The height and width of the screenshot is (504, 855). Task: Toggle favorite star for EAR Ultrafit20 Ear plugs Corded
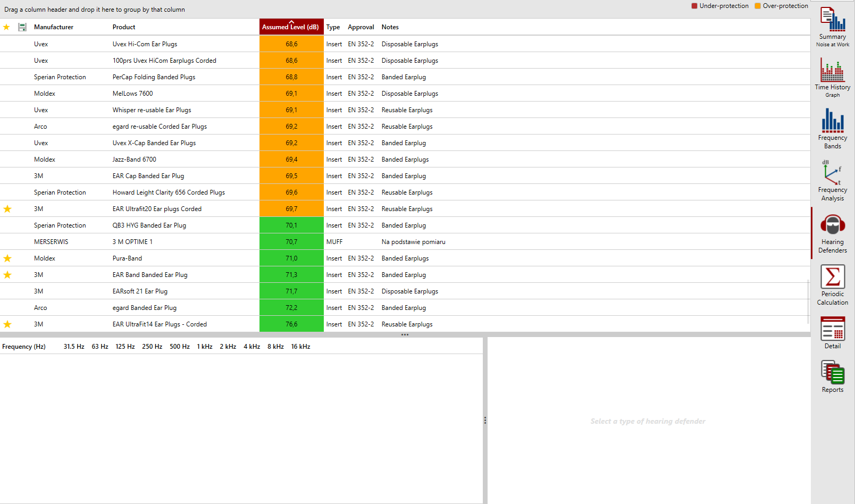7,209
